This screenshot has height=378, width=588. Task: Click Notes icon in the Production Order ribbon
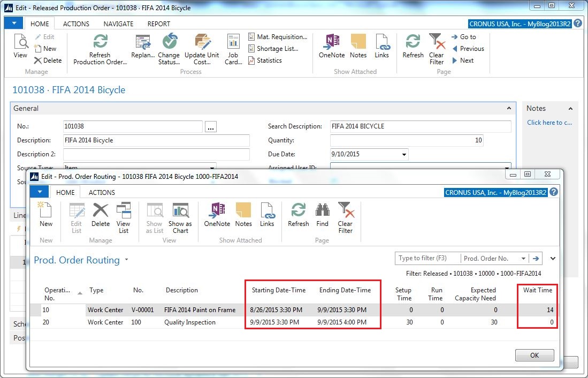click(x=358, y=46)
